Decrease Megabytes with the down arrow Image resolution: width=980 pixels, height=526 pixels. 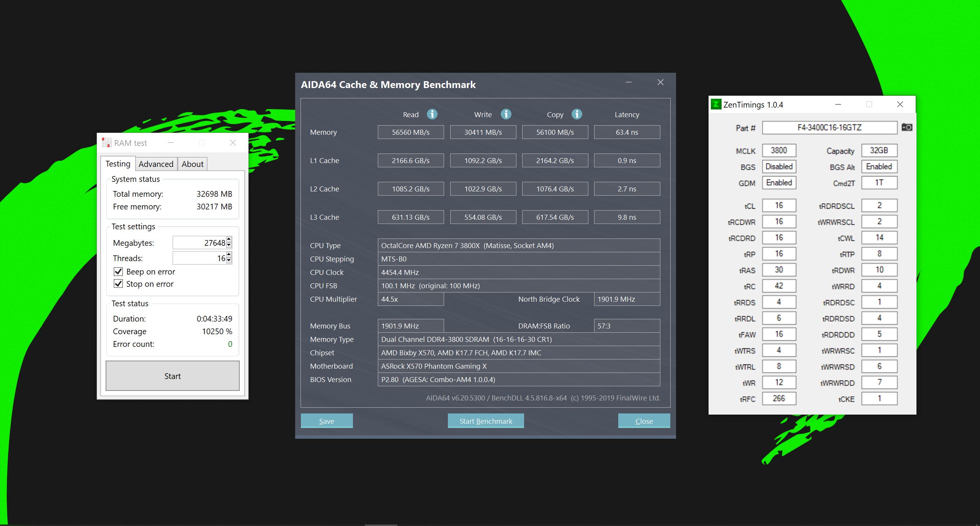pyautogui.click(x=229, y=245)
